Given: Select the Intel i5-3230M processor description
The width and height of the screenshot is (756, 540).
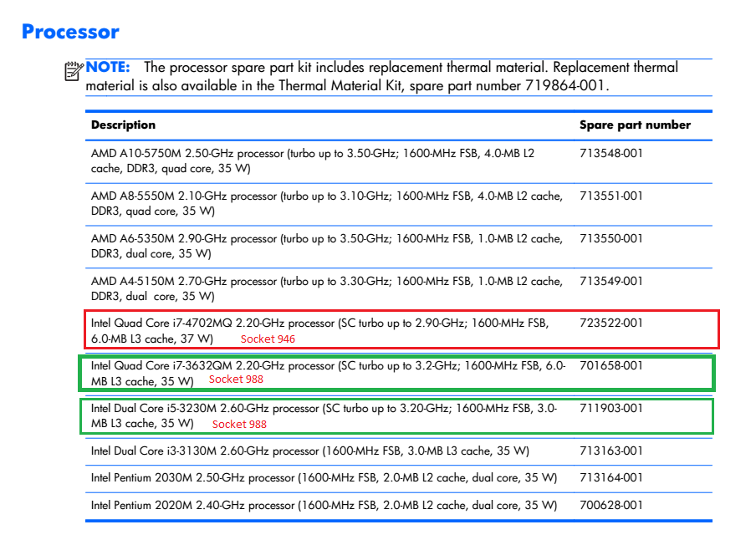Looking at the screenshot, I should point(324,415).
